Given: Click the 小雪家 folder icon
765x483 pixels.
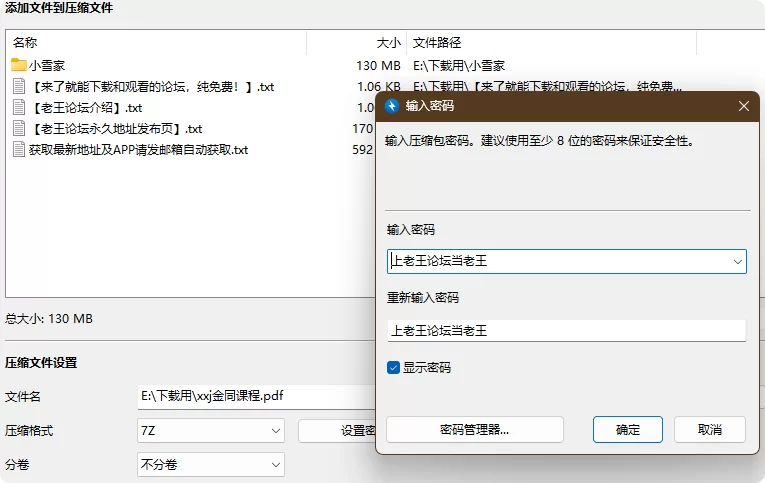Looking at the screenshot, I should pyautogui.click(x=19, y=65).
